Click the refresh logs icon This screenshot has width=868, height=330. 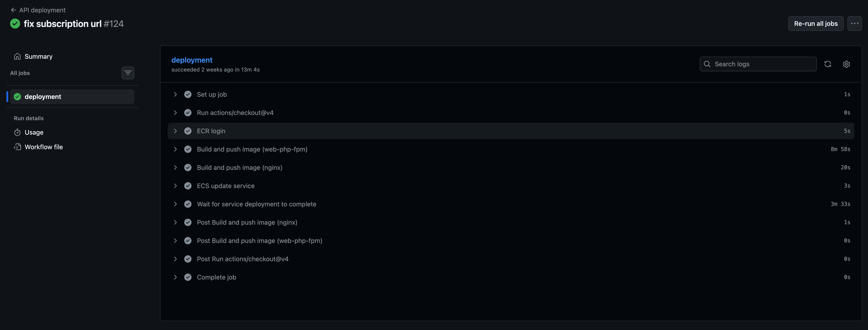tap(828, 64)
